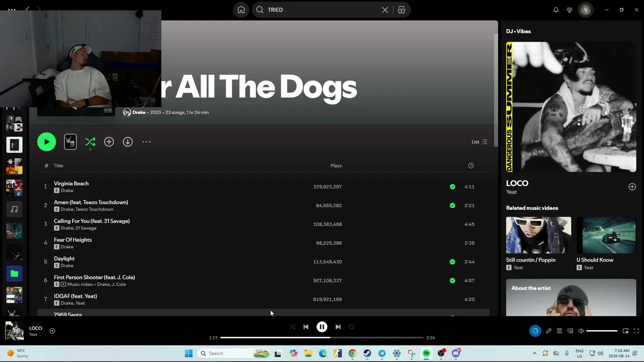The width and height of the screenshot is (644, 362).
Task: Open more options for the album
Action: [x=146, y=142]
